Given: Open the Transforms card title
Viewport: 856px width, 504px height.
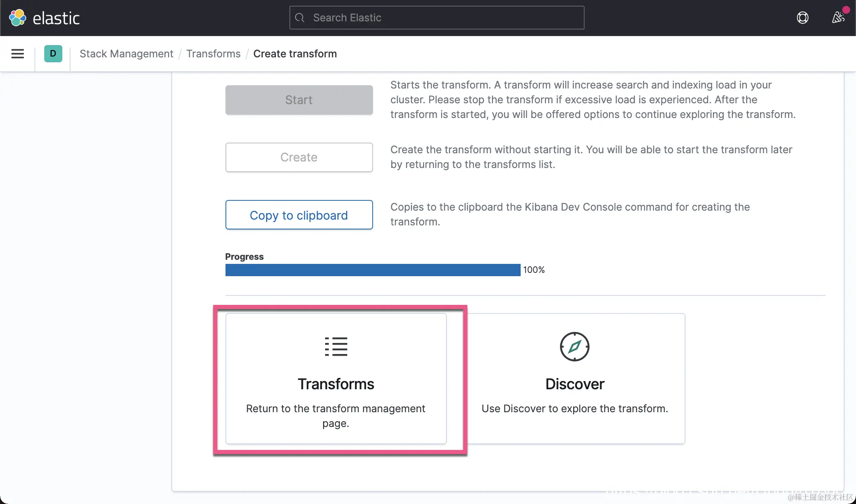Looking at the screenshot, I should (336, 384).
